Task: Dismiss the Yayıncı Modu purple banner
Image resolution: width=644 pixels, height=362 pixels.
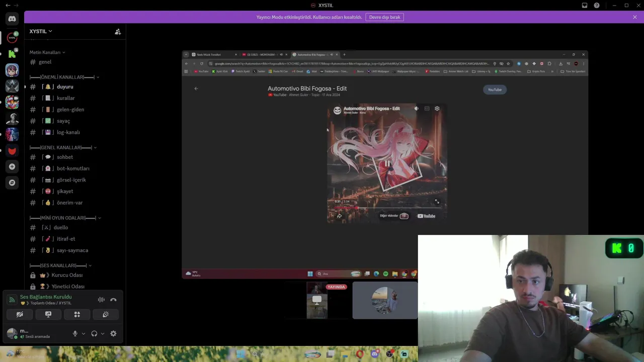Action: coord(635,17)
